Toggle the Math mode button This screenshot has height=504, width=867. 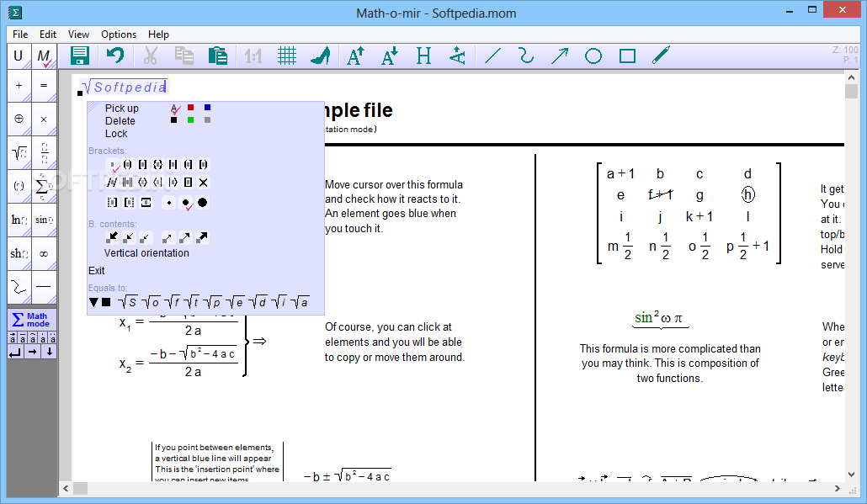32,320
